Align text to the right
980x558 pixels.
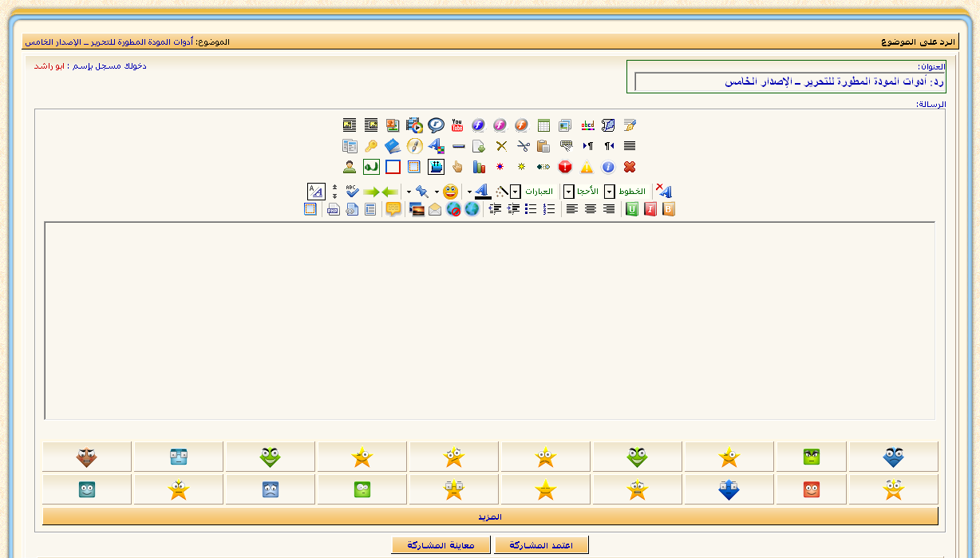tap(609, 209)
